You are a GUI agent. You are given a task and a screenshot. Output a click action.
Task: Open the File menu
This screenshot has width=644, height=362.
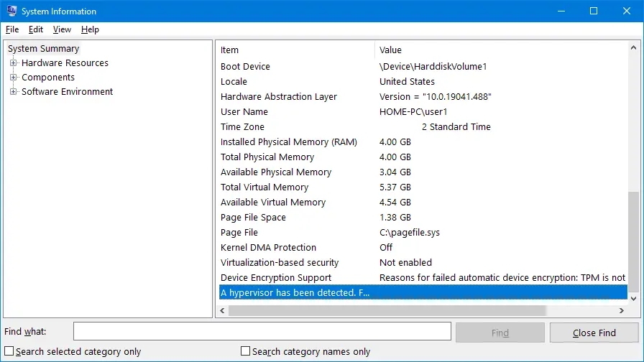pos(12,29)
